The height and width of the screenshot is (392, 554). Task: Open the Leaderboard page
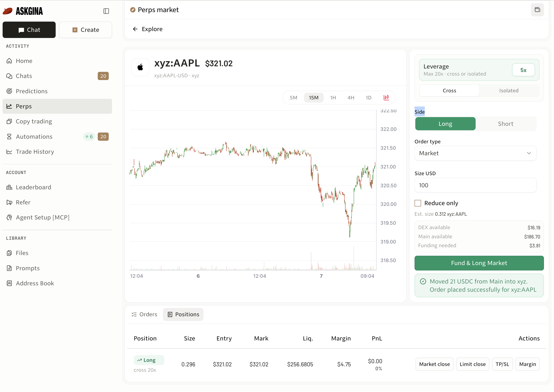click(57, 187)
